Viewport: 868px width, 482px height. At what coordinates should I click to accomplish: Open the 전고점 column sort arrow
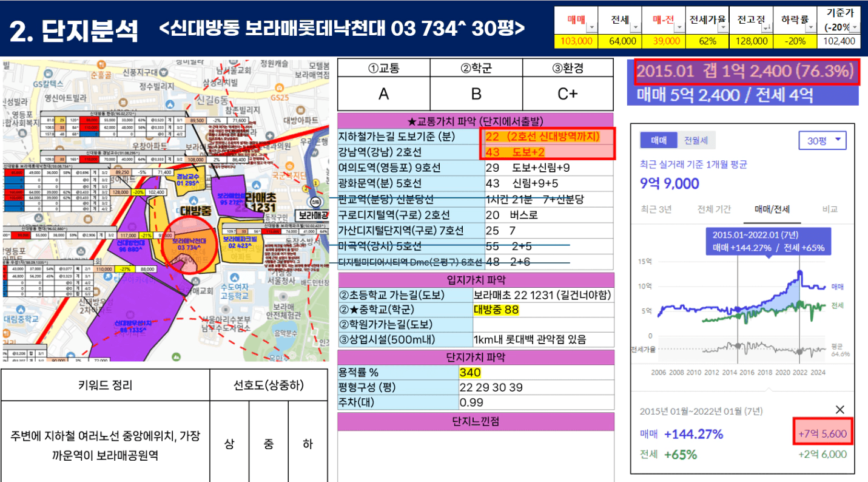click(766, 28)
